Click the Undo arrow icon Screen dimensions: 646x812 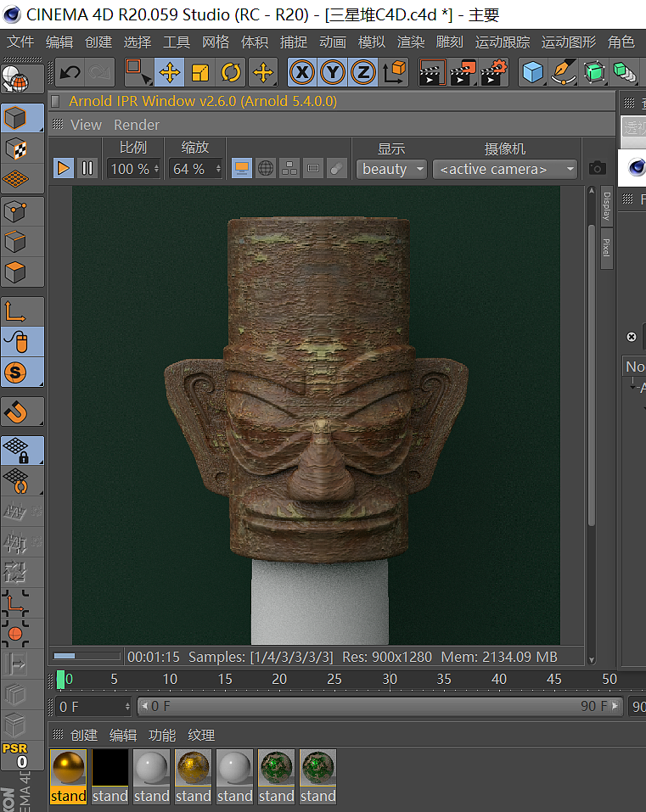click(x=70, y=73)
